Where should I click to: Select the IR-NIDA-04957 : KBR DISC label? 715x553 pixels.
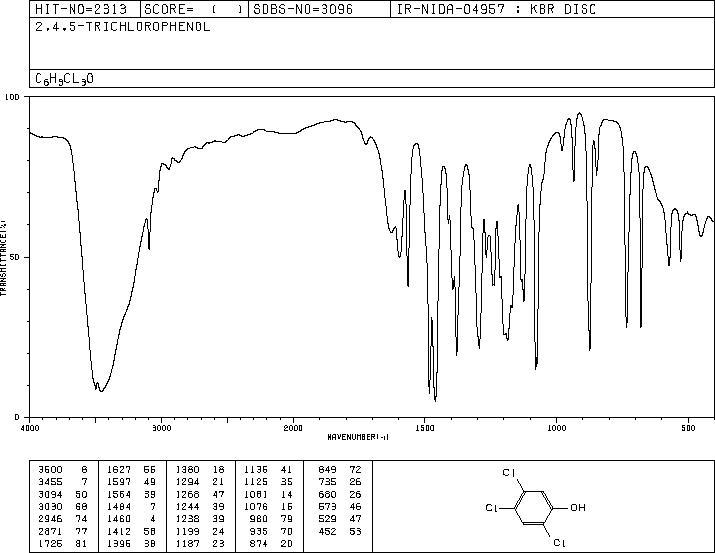pos(496,9)
